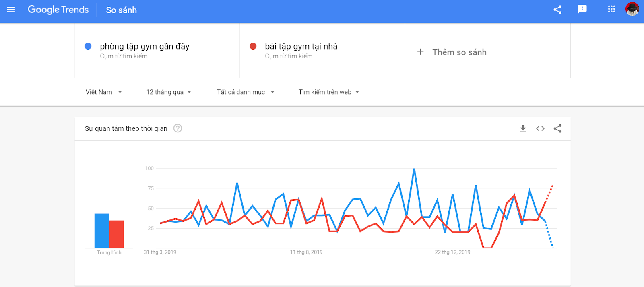The width and height of the screenshot is (644, 287).
Task: Edit the phòng tập gym gần đây term
Action: coord(144,47)
